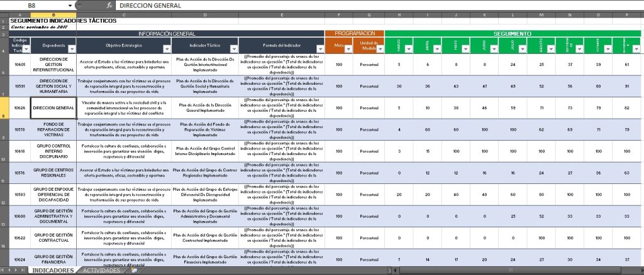Open the Meta column filter dropdown
This screenshot has height=275, width=644.
pos(348,49)
